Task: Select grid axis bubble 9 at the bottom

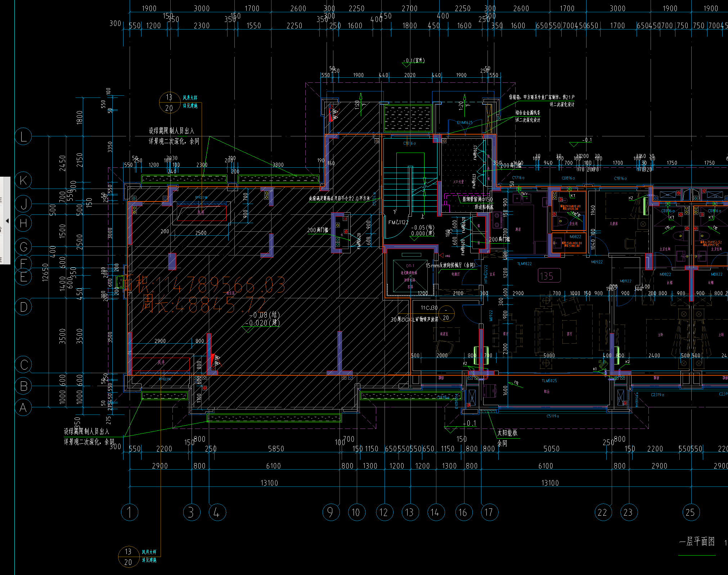Action: click(x=331, y=512)
